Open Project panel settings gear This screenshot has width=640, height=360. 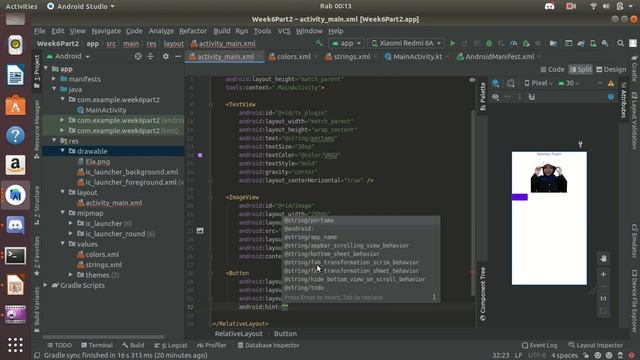[x=165, y=56]
